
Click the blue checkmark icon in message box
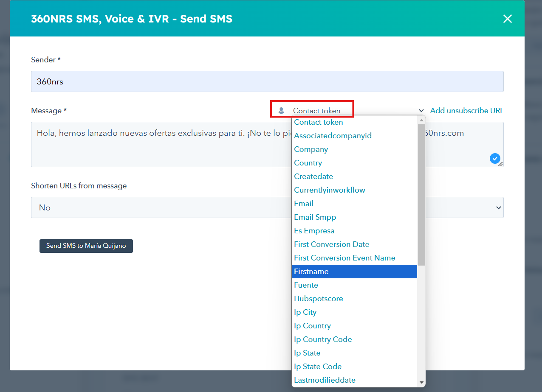click(494, 158)
